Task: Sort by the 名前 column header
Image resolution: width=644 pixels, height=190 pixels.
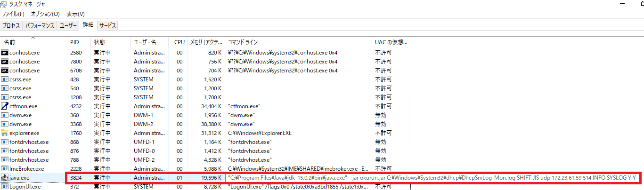Action: tap(34, 42)
